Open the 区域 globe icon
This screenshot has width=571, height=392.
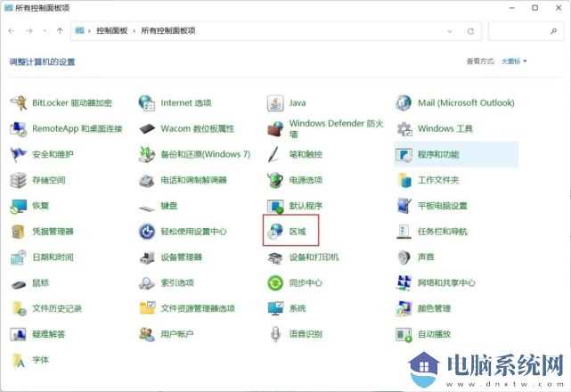pos(275,232)
